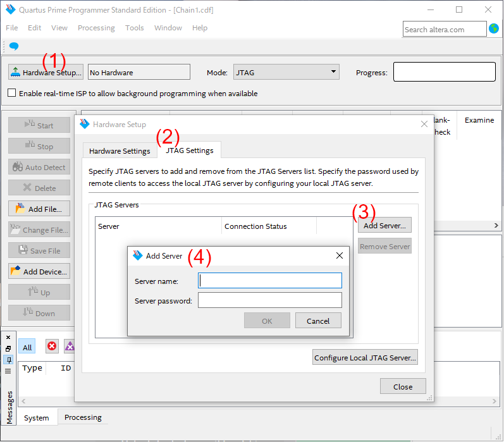Move device Down button
The width and height of the screenshot is (504, 442).
click(x=39, y=313)
